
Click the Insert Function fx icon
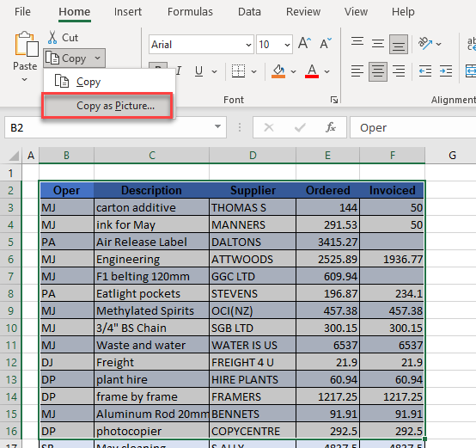331,127
